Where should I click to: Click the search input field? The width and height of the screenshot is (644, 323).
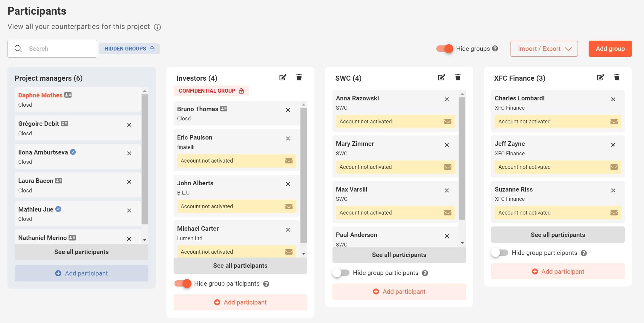52,48
